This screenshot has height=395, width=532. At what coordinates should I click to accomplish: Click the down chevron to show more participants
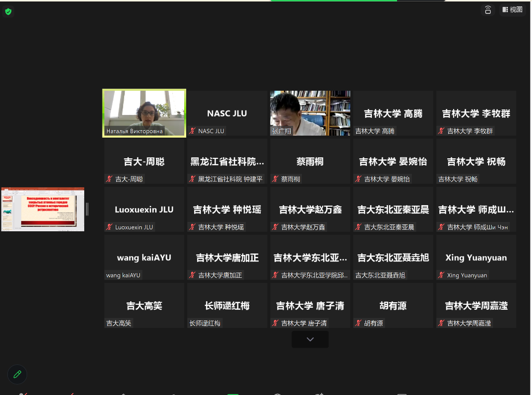tap(309, 339)
